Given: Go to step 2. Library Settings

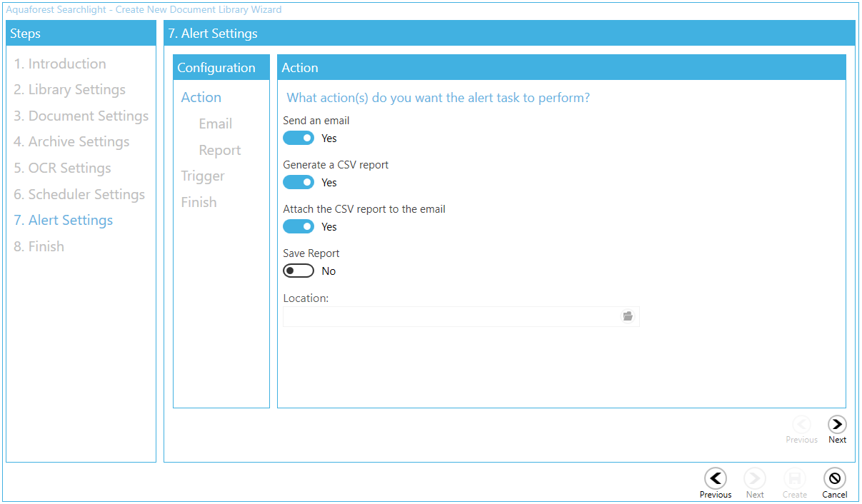Looking at the screenshot, I should [x=69, y=89].
